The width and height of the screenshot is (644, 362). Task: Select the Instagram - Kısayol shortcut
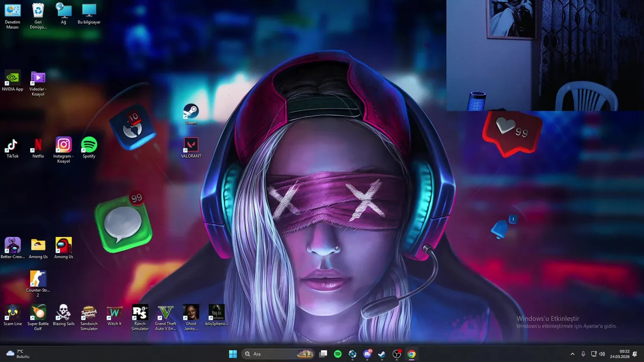[63, 150]
